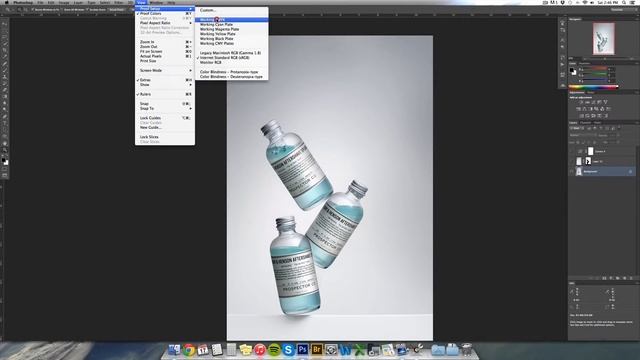This screenshot has height=360, width=640.
Task: Hide the Background layer visibility eye
Action: 571,172
